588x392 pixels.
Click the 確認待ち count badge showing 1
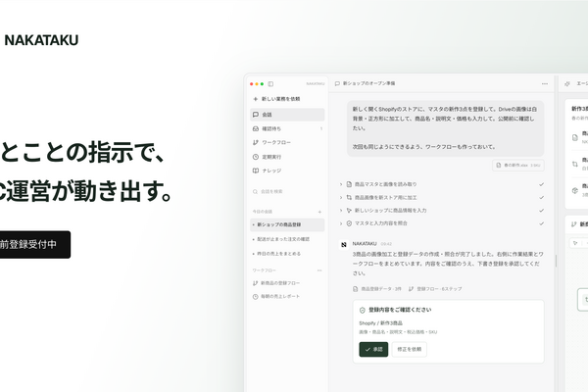click(321, 129)
